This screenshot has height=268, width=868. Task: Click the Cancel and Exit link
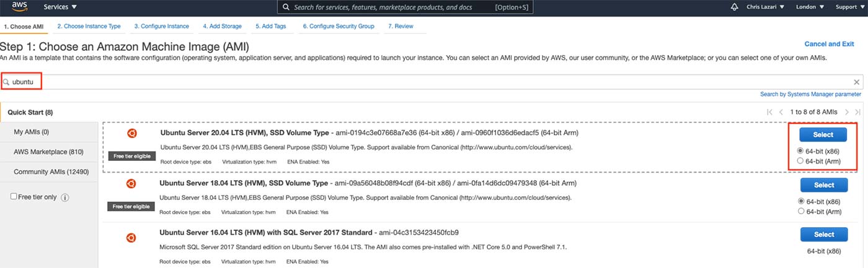click(829, 44)
